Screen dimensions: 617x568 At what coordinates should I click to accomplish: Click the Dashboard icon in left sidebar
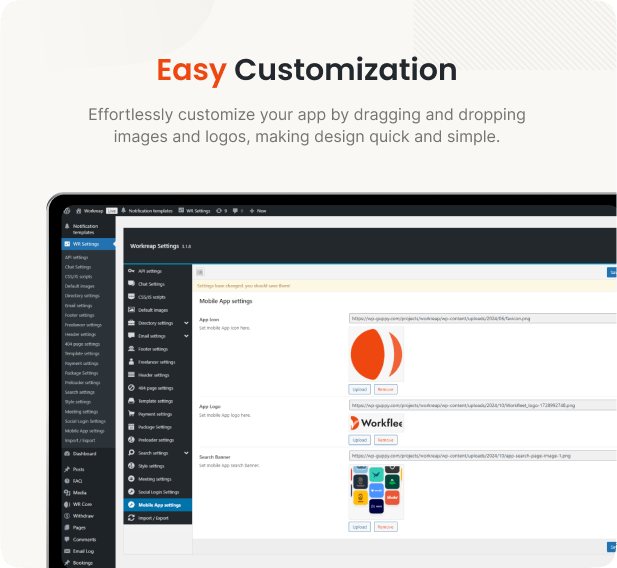pos(66,453)
